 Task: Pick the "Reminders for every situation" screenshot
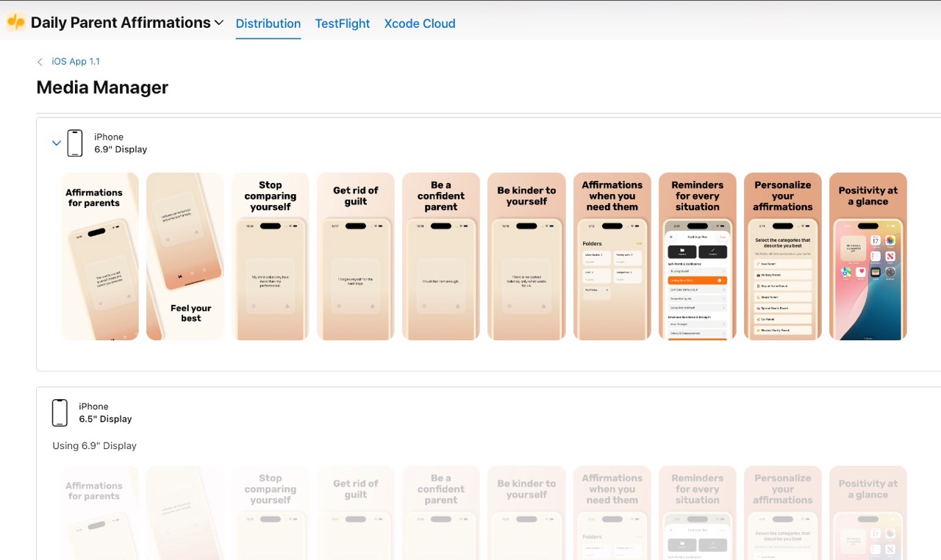pyautogui.click(x=697, y=256)
